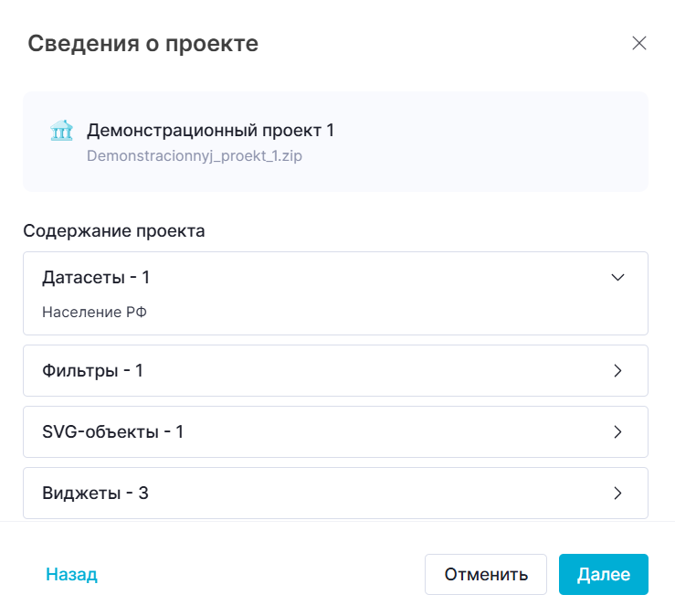Proceed with the Далее button

point(603,575)
